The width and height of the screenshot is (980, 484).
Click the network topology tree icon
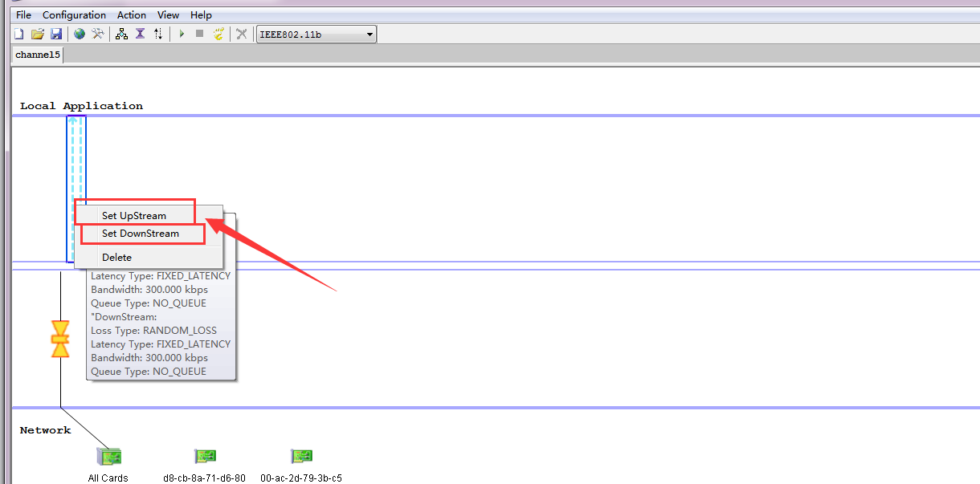[x=121, y=34]
